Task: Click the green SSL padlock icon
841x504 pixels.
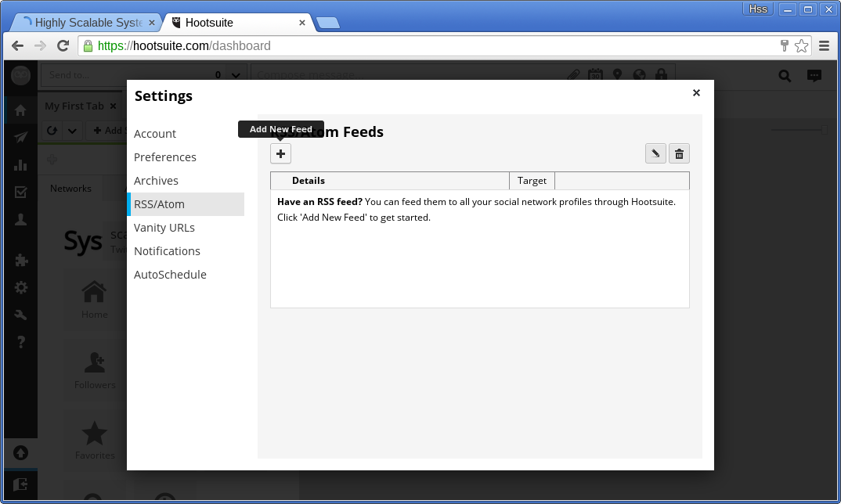Action: (x=88, y=46)
